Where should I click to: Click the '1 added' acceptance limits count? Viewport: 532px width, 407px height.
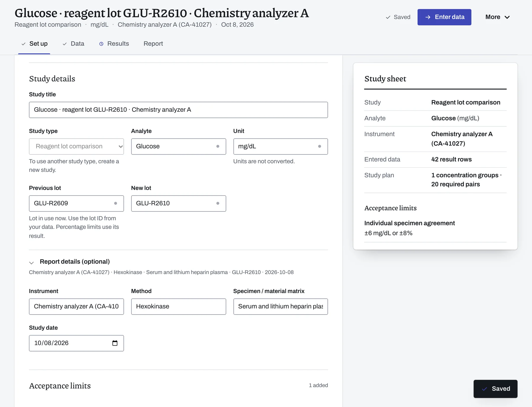pyautogui.click(x=318, y=385)
